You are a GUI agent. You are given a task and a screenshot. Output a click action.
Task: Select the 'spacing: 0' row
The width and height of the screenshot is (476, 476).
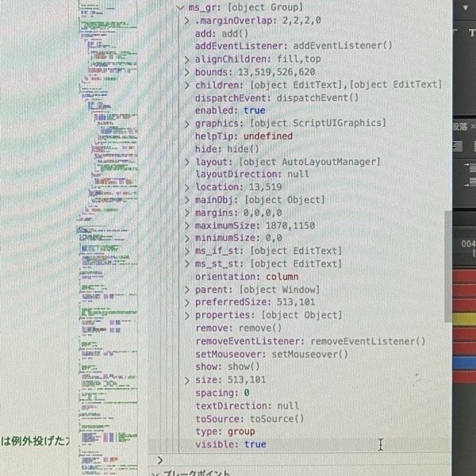coord(222,393)
